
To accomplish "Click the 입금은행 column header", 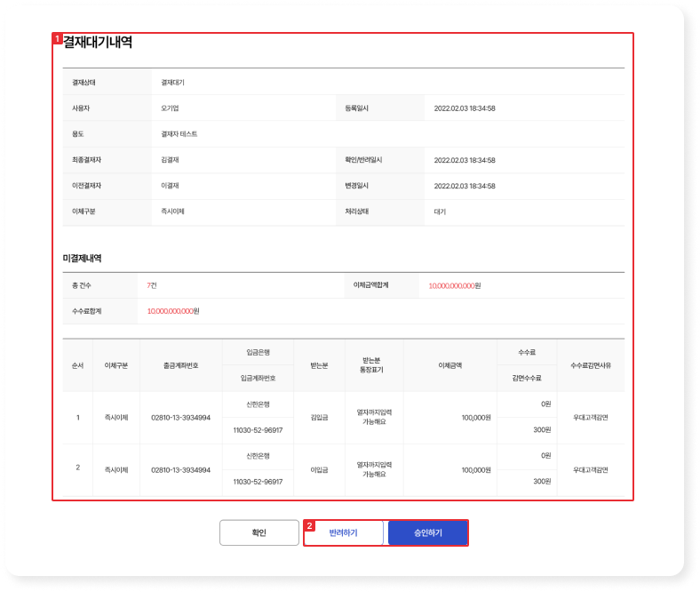I will (258, 352).
